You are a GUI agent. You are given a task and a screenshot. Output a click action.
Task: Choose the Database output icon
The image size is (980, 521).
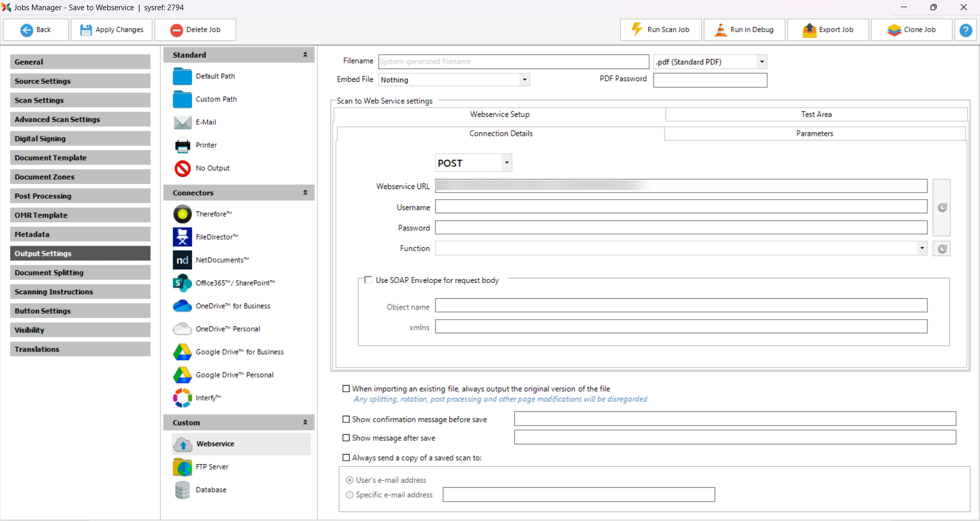(x=182, y=490)
